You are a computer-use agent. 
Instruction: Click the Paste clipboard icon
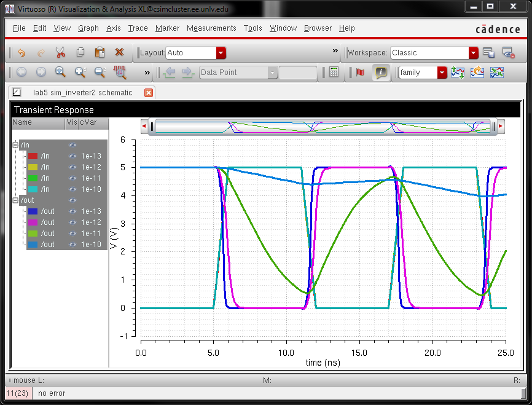(100, 53)
